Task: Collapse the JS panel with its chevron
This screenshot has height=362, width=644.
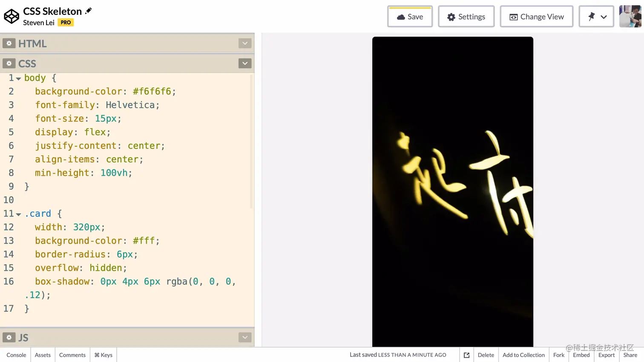Action: coord(245,337)
